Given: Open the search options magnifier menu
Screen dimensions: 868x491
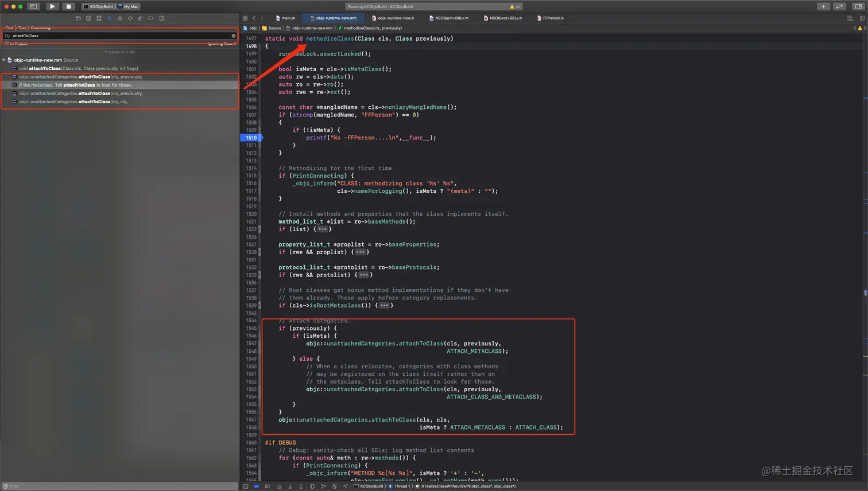Looking at the screenshot, I should (7, 36).
